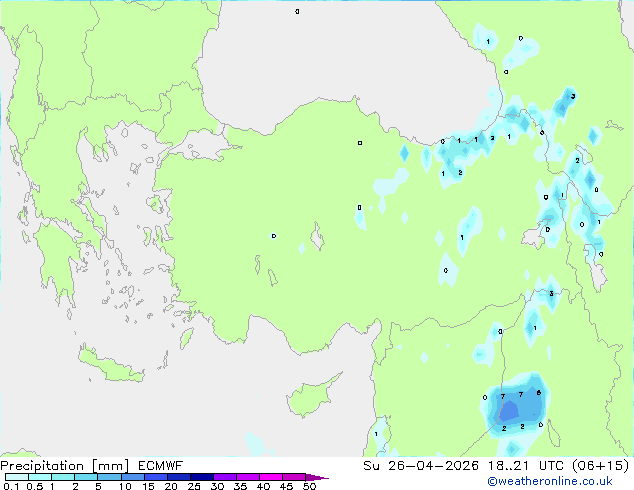Click the 0.1–0.5 mm legend swatch

pos(17,477)
